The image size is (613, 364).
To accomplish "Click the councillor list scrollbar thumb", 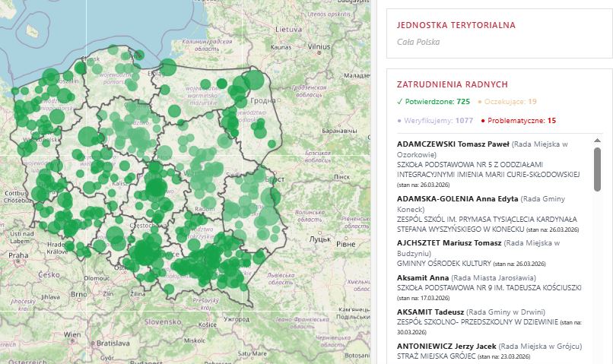I will coord(597,169).
